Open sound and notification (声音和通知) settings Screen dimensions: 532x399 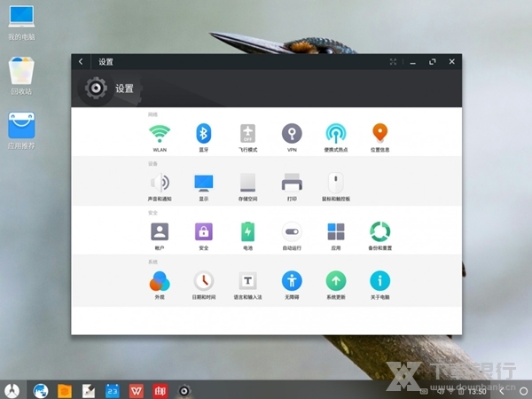point(160,184)
